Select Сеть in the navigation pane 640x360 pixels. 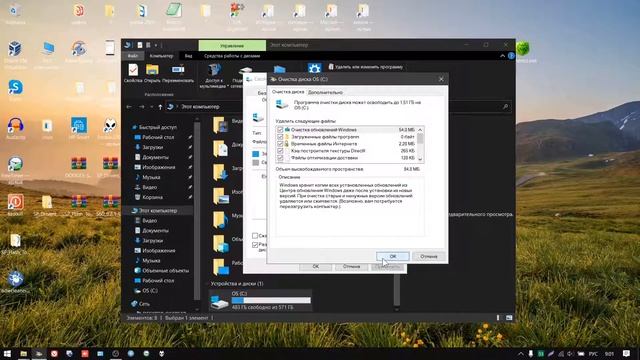144,304
